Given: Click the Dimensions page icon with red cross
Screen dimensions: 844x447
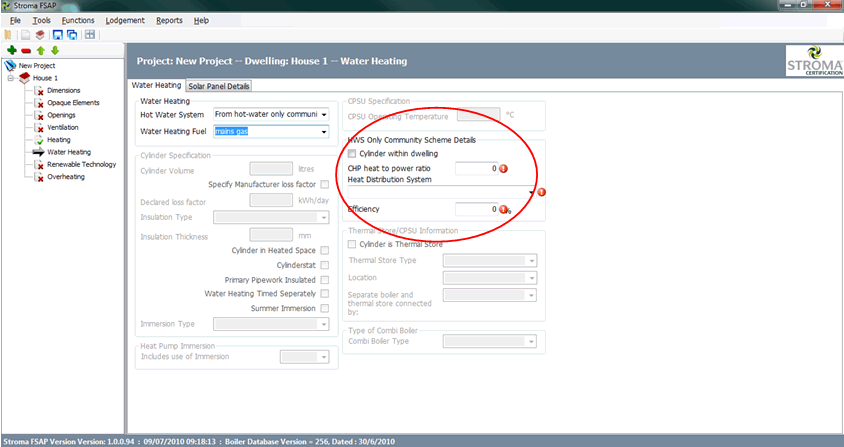Looking at the screenshot, I should pyautogui.click(x=39, y=91).
